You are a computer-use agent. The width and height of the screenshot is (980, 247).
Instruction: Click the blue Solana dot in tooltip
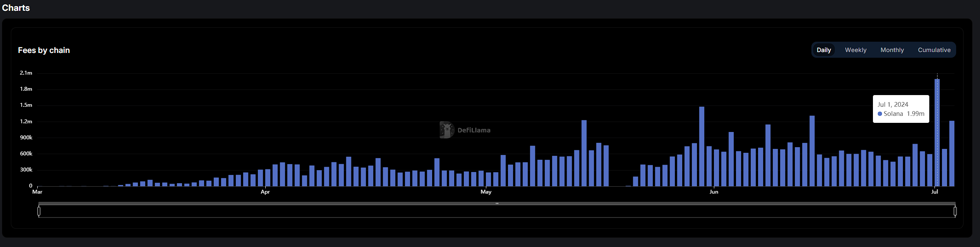click(x=879, y=114)
